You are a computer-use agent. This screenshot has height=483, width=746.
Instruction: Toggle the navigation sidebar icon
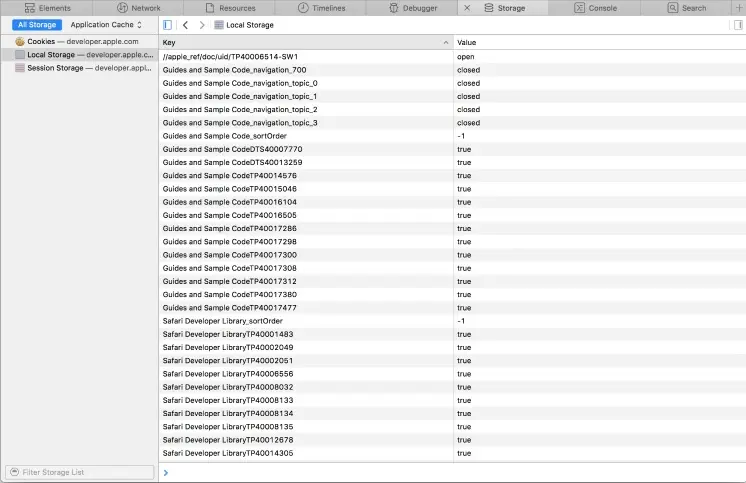click(x=167, y=25)
